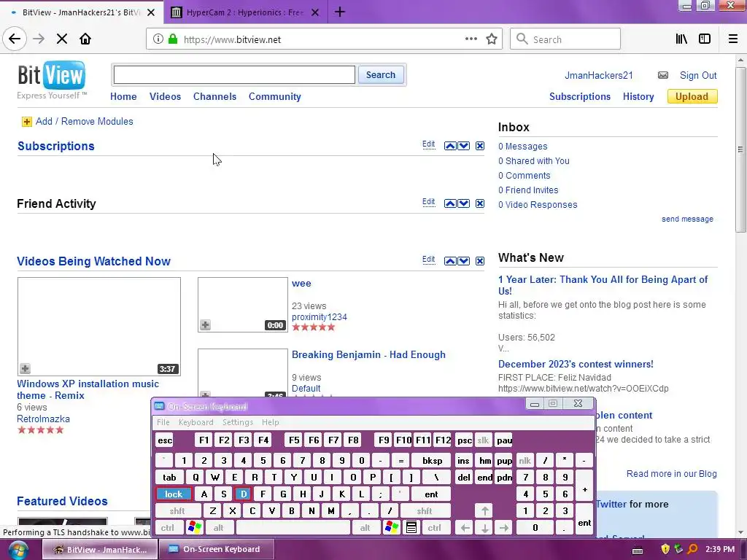747x560 pixels.
Task: Open the browser home page icon
Action: tap(85, 39)
